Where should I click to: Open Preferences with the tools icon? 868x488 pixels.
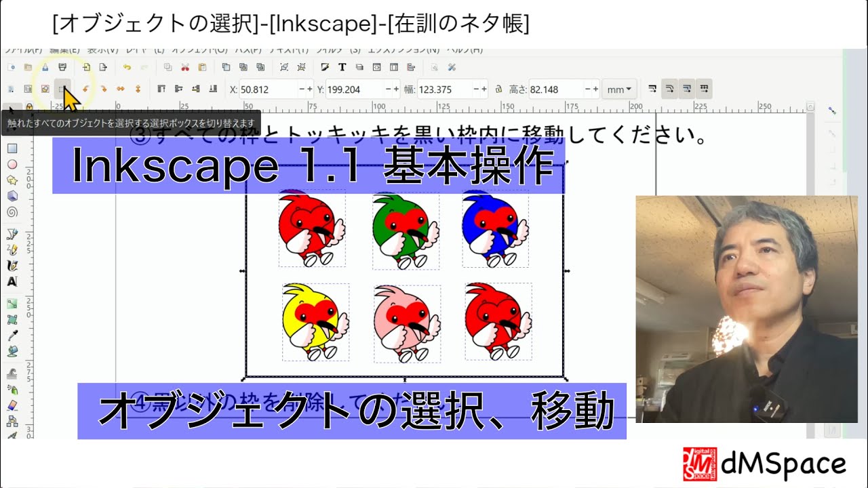click(452, 67)
